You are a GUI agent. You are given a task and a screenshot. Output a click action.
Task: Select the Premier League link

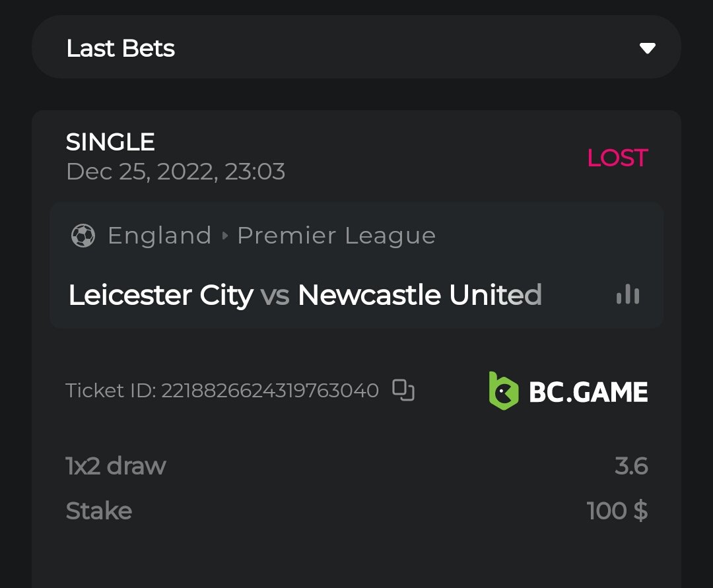coord(336,236)
